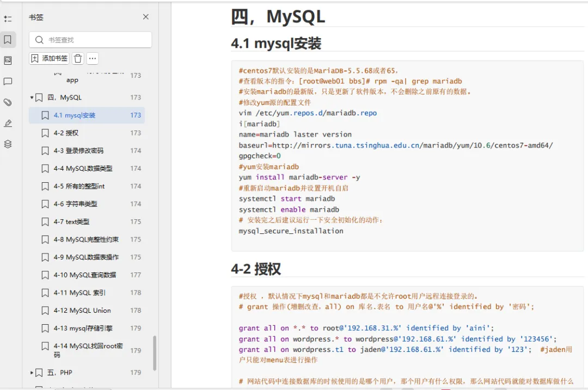Click bookmark icon beside 4-2 授权
588x390 pixels.
pos(45,133)
